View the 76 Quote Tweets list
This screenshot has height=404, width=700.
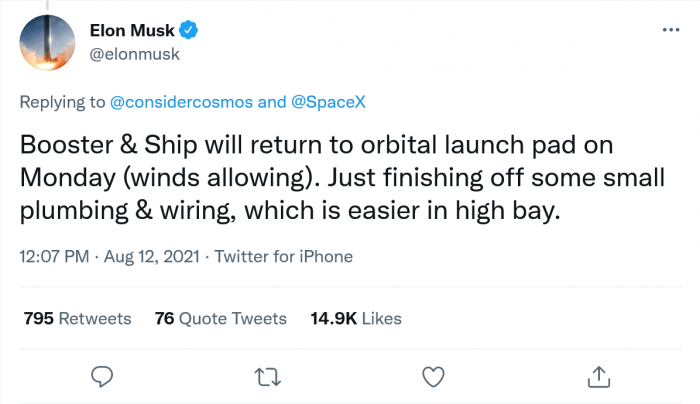click(x=221, y=318)
